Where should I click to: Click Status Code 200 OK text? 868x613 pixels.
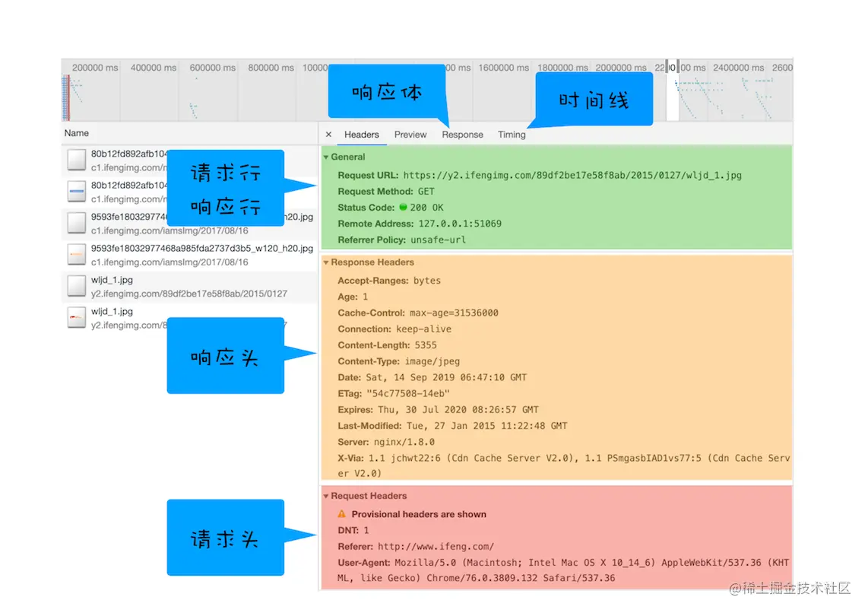coord(427,208)
